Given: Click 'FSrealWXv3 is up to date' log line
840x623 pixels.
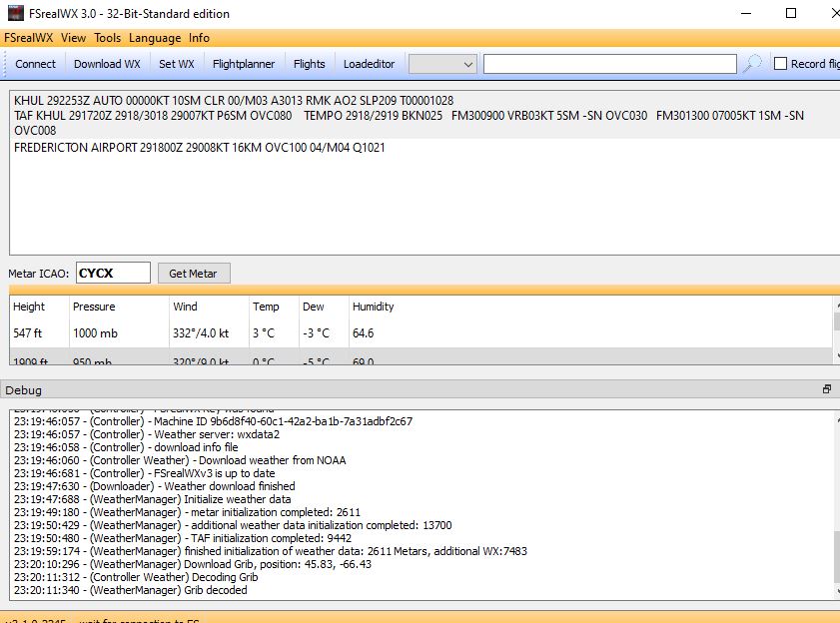Looking at the screenshot, I should click(x=144, y=473).
